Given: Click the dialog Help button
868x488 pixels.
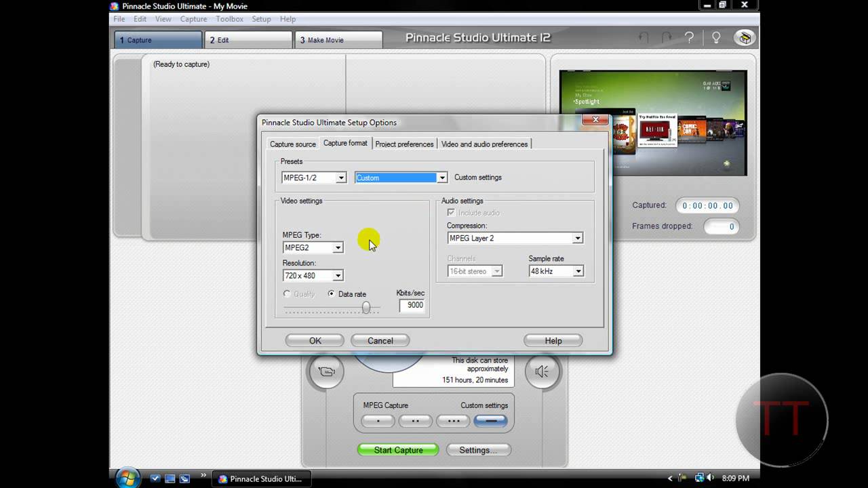Looking at the screenshot, I should (x=553, y=340).
